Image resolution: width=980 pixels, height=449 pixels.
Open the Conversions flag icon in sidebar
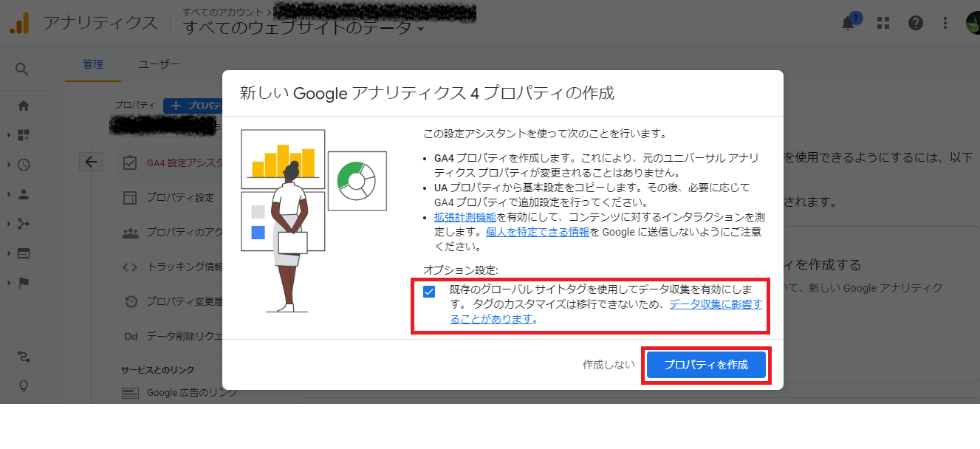23,283
